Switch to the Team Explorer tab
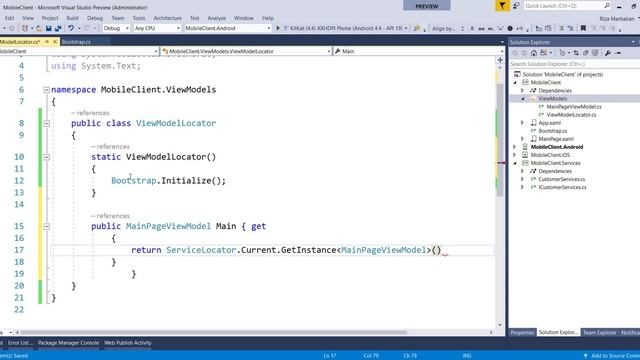Image resolution: width=640 pixels, height=360 pixels. pos(599,333)
